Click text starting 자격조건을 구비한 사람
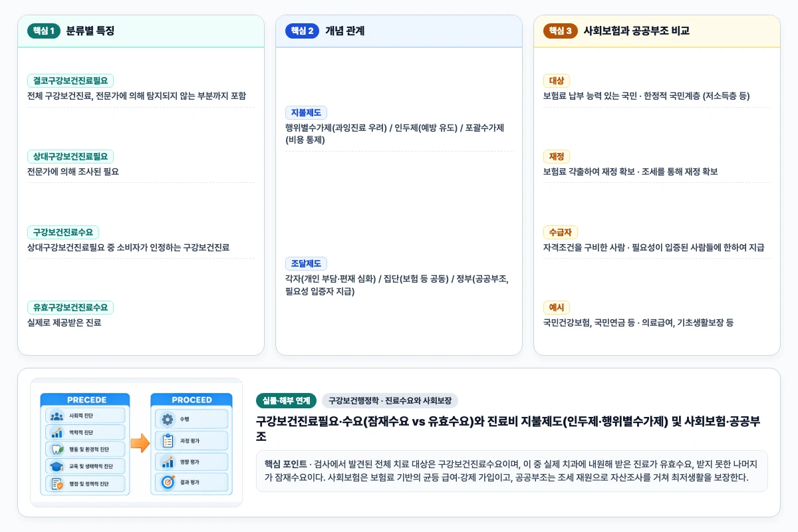Image resolution: width=798 pixels, height=532 pixels. coord(654,247)
